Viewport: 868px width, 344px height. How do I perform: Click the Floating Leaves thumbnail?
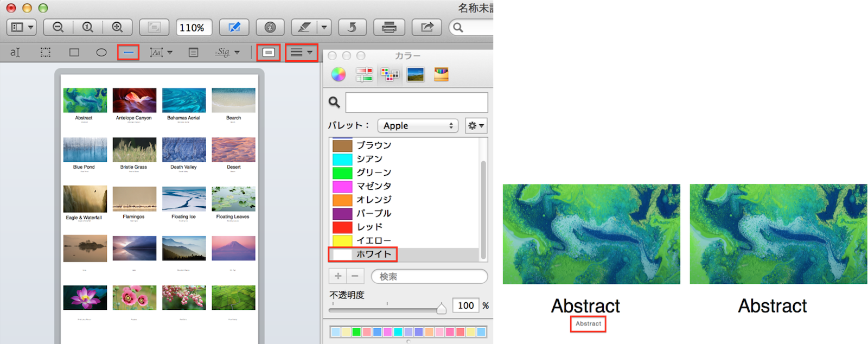(x=233, y=199)
